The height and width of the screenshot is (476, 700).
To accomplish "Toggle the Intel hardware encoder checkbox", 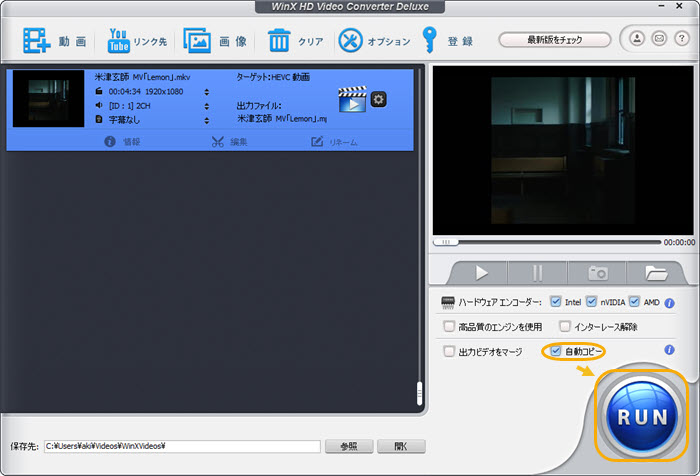I will [x=555, y=302].
